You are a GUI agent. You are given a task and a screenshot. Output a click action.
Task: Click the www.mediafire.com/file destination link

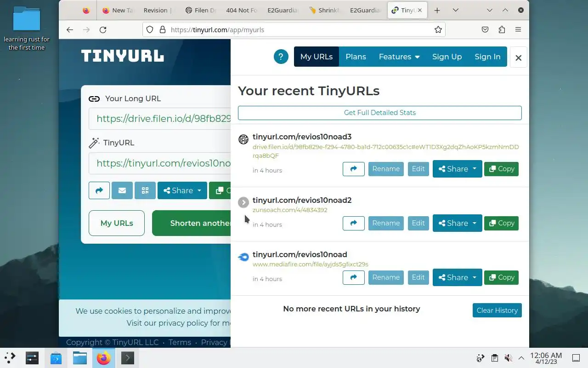tap(311, 264)
